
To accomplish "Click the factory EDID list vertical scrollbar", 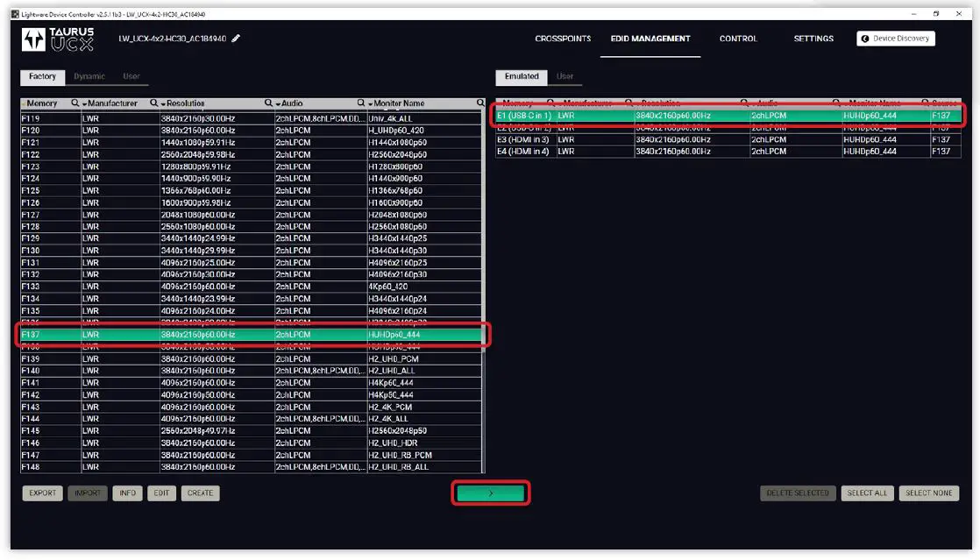I will pyautogui.click(x=484, y=292).
